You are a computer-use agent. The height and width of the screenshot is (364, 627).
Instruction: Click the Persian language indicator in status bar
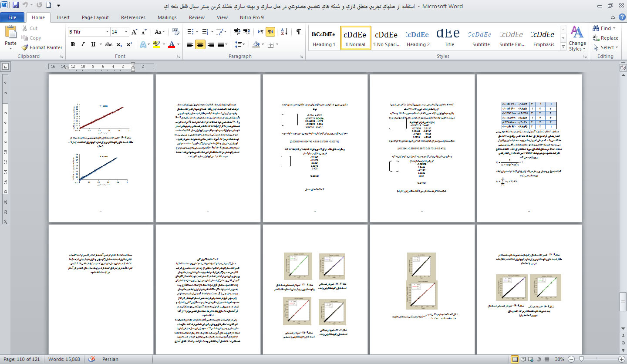click(110, 359)
